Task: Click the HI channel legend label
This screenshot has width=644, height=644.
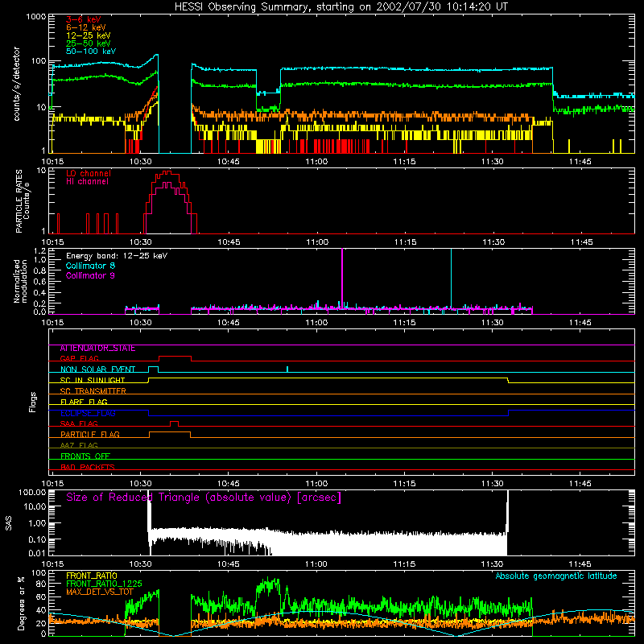Action: (x=88, y=182)
